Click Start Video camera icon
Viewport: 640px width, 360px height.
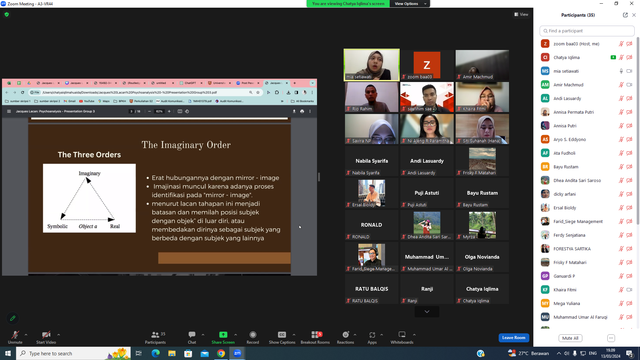pos(46,335)
